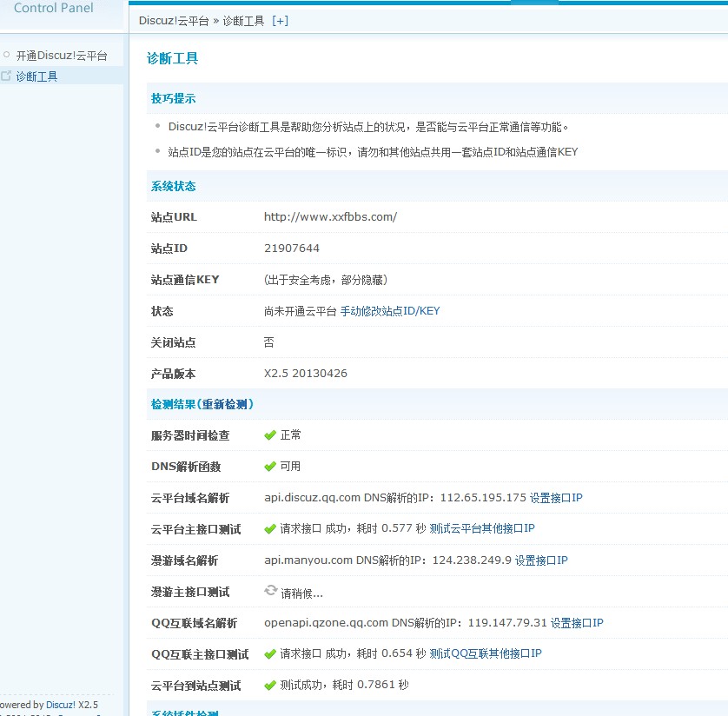Screen dimensions: 728x716
Task: Click the Control Panel title
Action: (x=53, y=8)
